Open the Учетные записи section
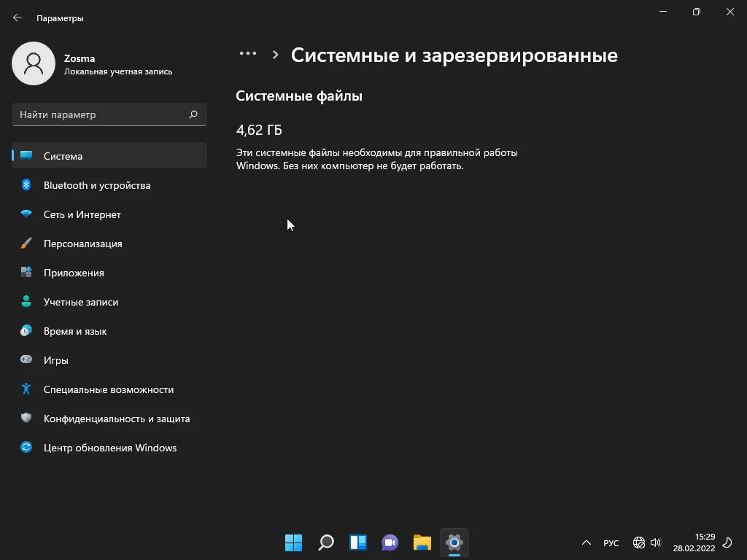This screenshot has height=560, width=747. click(x=109, y=302)
